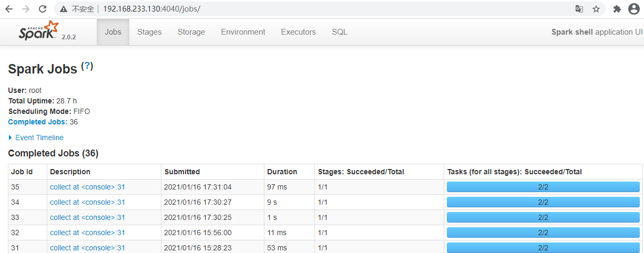The image size is (644, 253).
Task: Jump to Completed Jobs link in summary
Action: pos(38,122)
